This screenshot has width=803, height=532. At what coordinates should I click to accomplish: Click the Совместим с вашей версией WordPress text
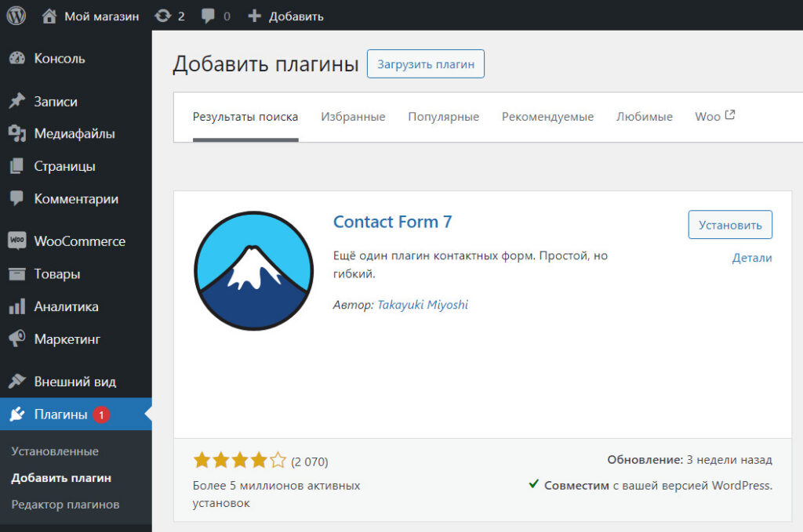click(x=658, y=486)
